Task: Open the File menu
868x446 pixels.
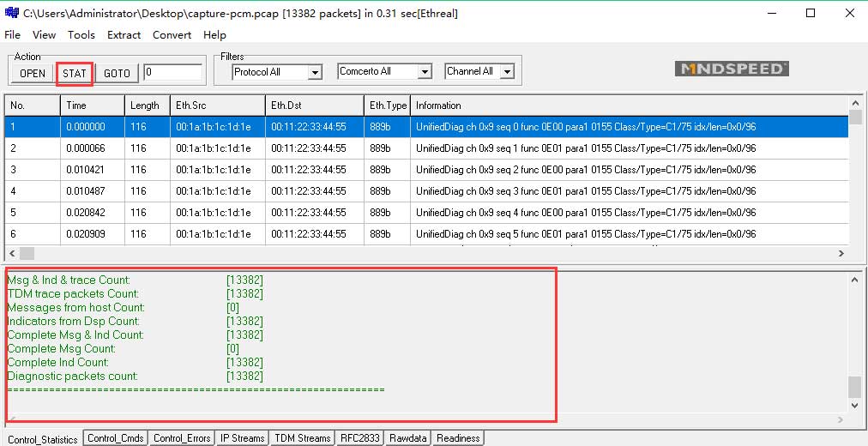Action: (x=12, y=35)
